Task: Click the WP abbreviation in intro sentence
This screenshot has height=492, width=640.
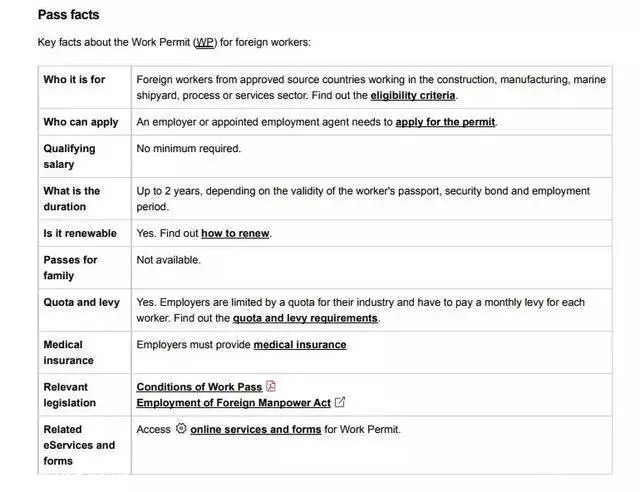Action: click(x=205, y=42)
